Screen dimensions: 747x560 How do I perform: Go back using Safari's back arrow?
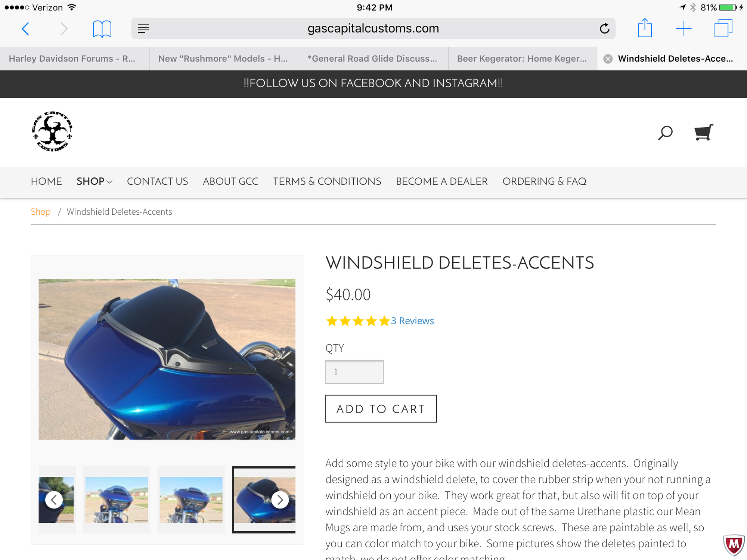pyautogui.click(x=25, y=29)
